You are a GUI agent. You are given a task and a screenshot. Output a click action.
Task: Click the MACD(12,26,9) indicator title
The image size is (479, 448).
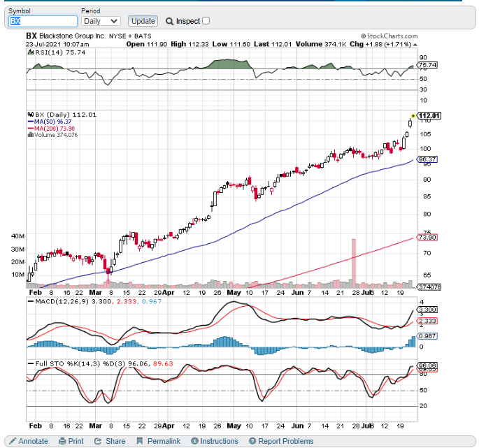click(x=62, y=301)
